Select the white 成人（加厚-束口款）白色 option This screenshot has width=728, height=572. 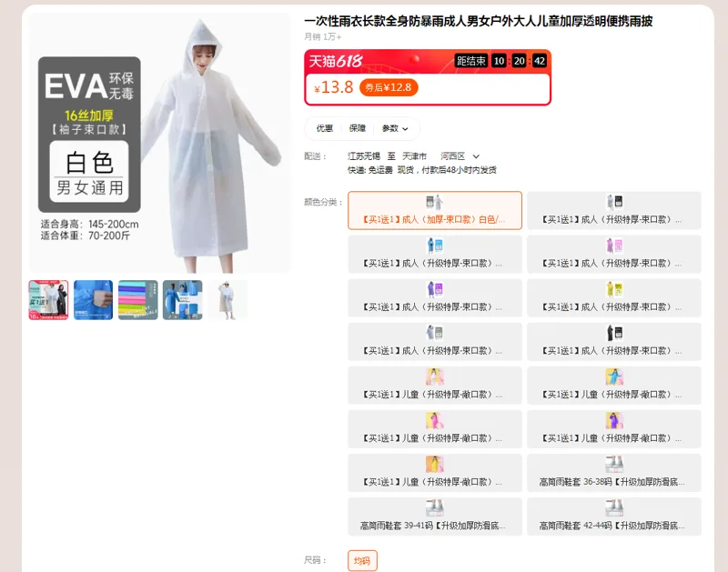coord(435,210)
